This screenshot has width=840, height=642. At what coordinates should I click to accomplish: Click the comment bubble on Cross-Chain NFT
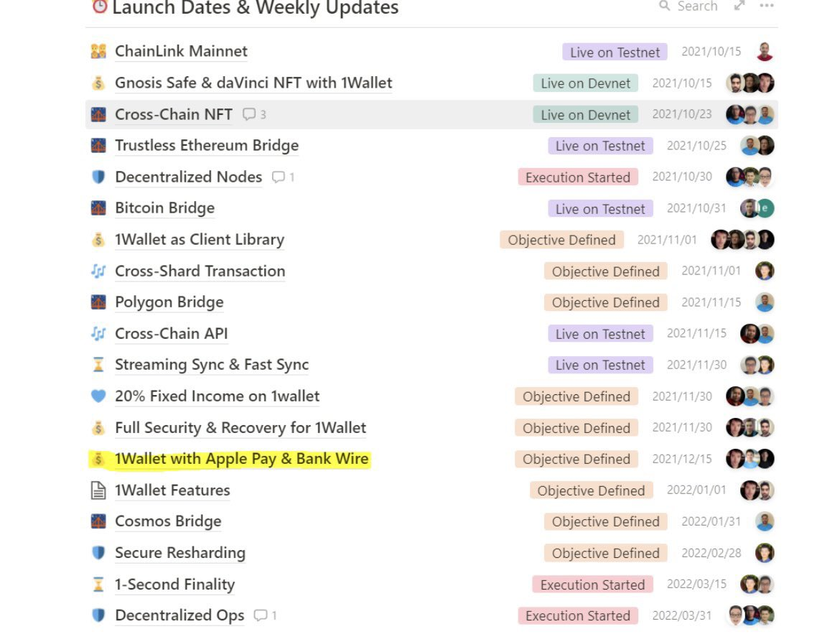tap(250, 114)
